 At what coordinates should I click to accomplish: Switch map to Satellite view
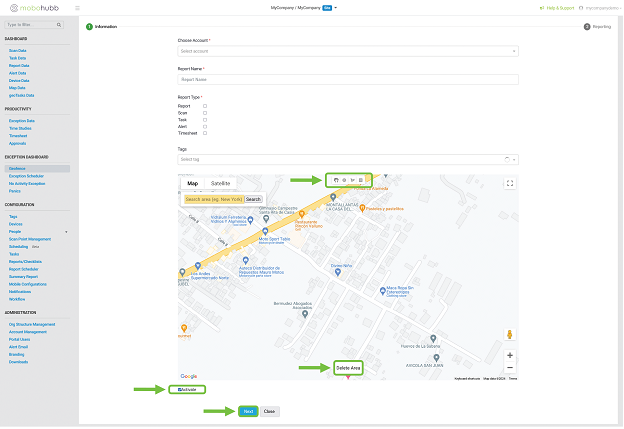[x=220, y=184]
